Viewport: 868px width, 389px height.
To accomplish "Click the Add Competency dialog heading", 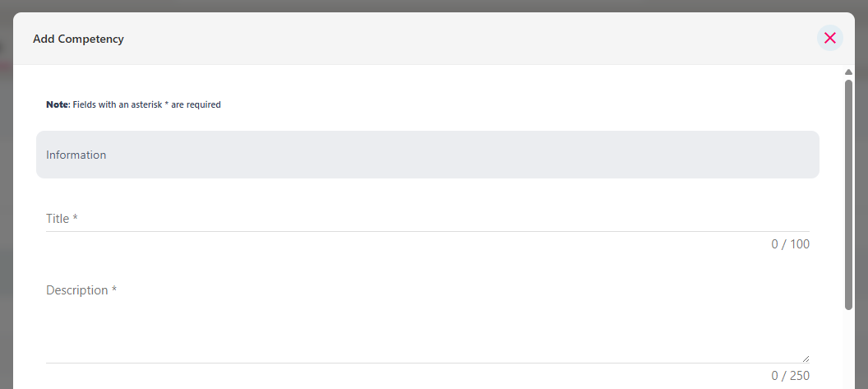I will pos(78,39).
